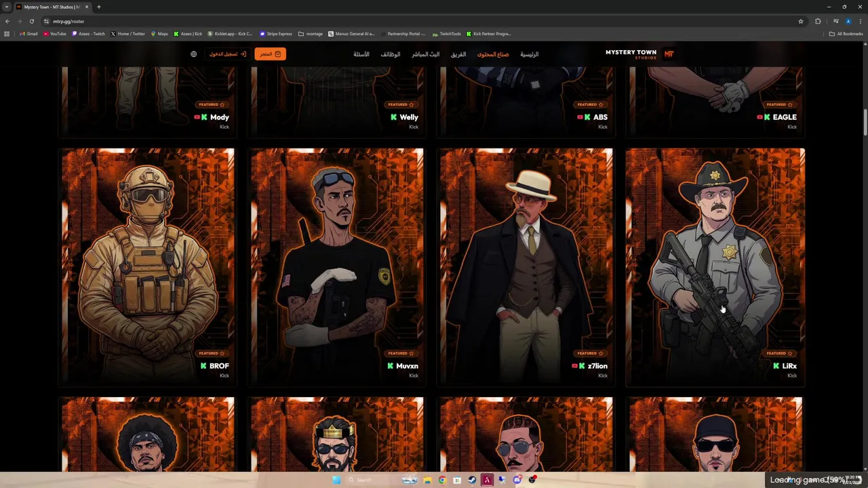
Task: Select the creator name Mody
Action: coord(220,117)
